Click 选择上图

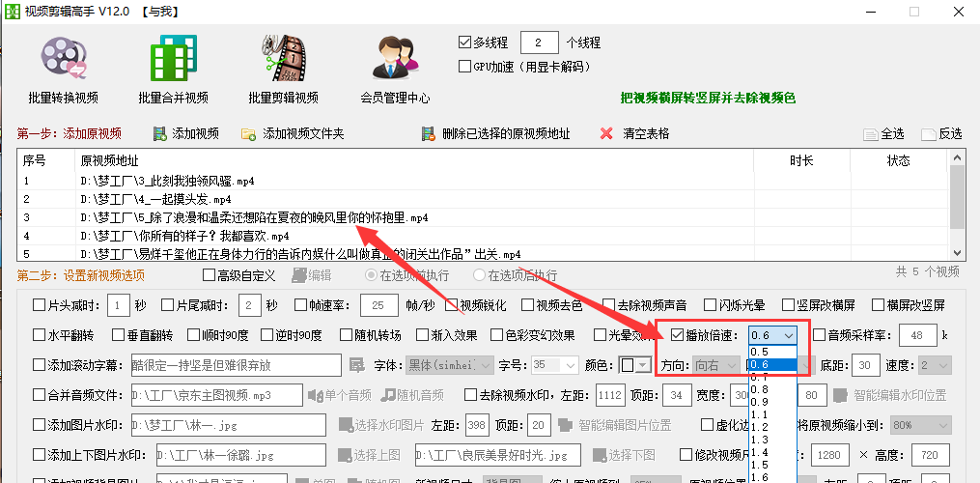(x=370, y=455)
